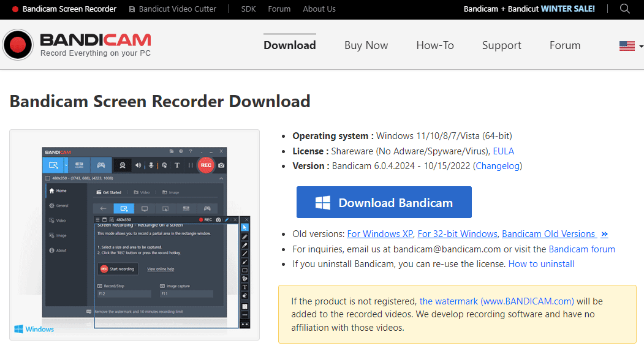Open the color box in drawing toolbar
644x362 pixels.
(x=244, y=306)
